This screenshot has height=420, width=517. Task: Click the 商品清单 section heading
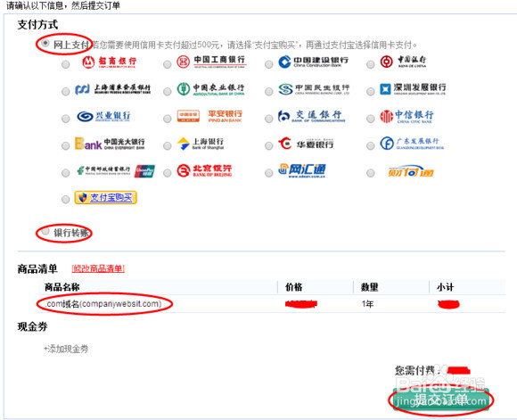(x=37, y=269)
